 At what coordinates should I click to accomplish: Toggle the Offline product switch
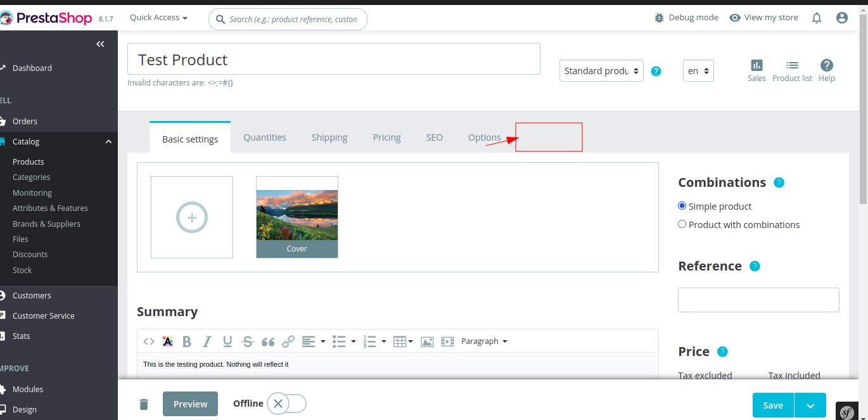click(286, 404)
